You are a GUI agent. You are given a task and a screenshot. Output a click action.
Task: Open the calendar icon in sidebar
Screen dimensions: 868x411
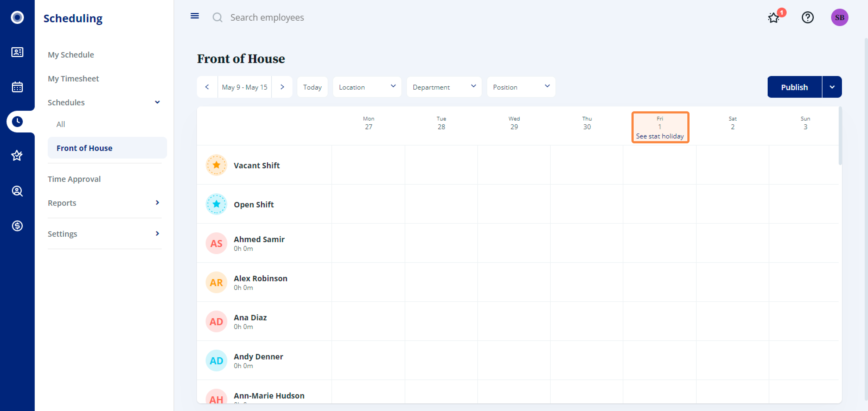[17, 87]
